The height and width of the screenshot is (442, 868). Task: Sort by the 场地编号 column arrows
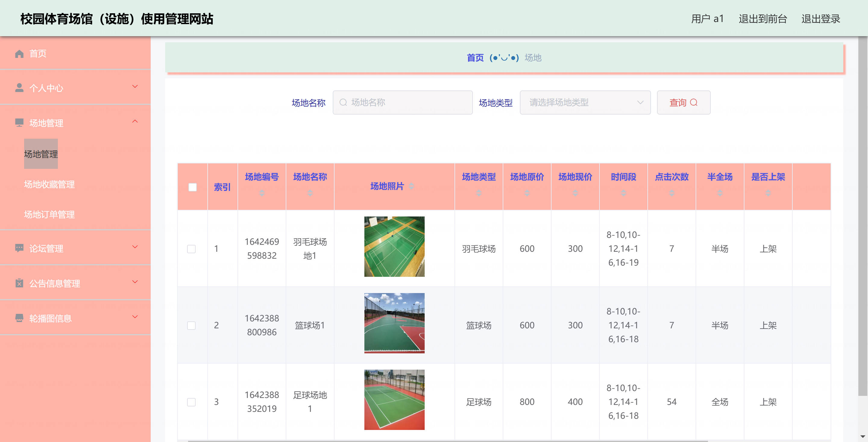click(x=262, y=193)
